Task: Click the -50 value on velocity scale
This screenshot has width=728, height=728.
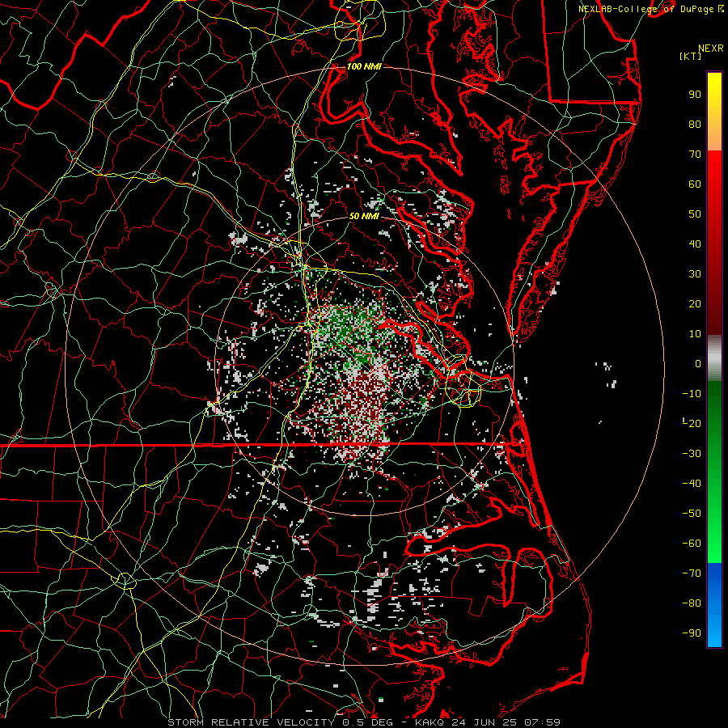Action: pos(692,514)
